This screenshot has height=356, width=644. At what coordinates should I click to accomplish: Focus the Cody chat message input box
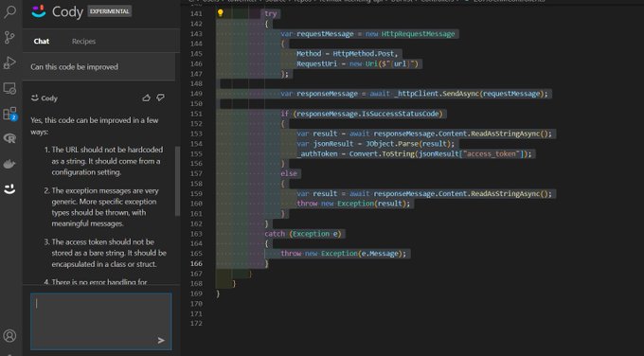(x=101, y=321)
